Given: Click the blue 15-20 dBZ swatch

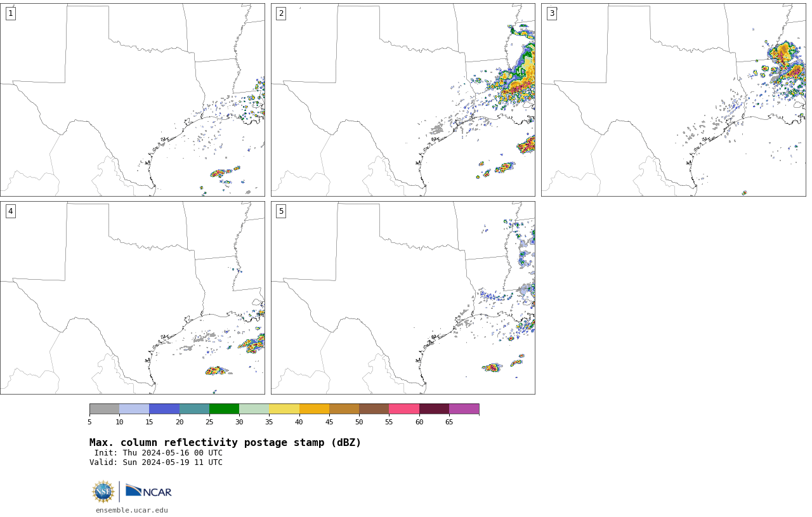Looking at the screenshot, I should [x=164, y=409].
